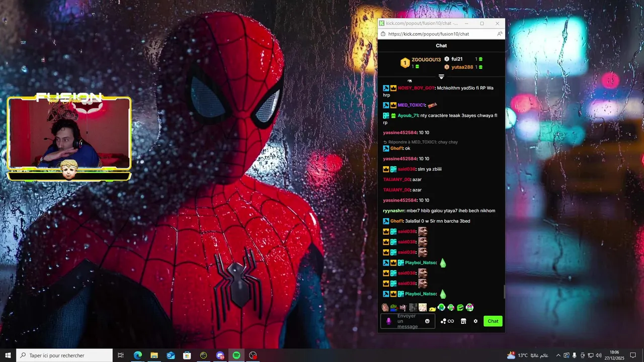Open Task View on the taskbar

tap(121, 355)
